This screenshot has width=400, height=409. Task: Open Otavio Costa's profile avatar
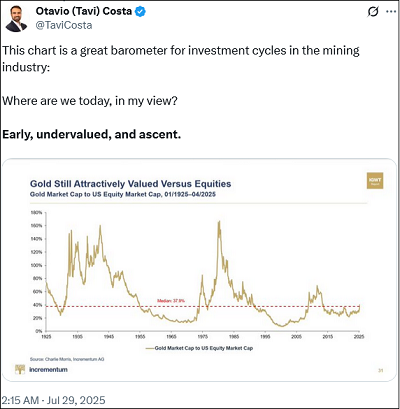pyautogui.click(x=16, y=19)
